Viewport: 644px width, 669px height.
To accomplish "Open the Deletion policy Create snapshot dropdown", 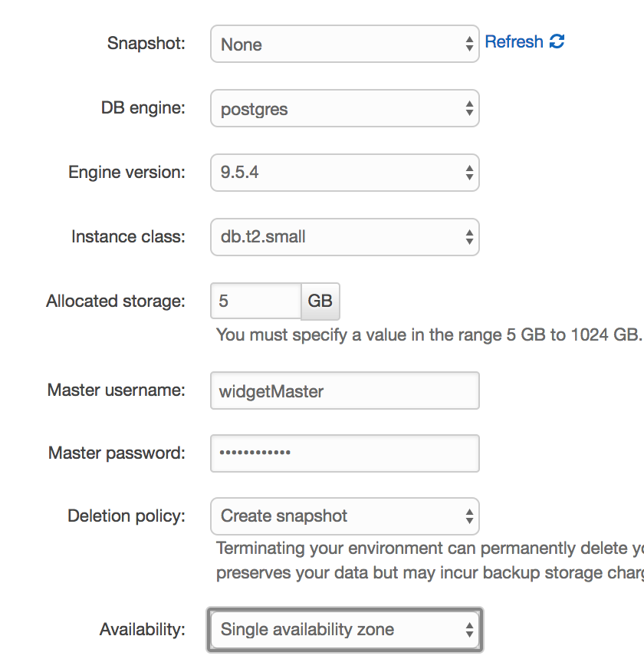I will 344,516.
